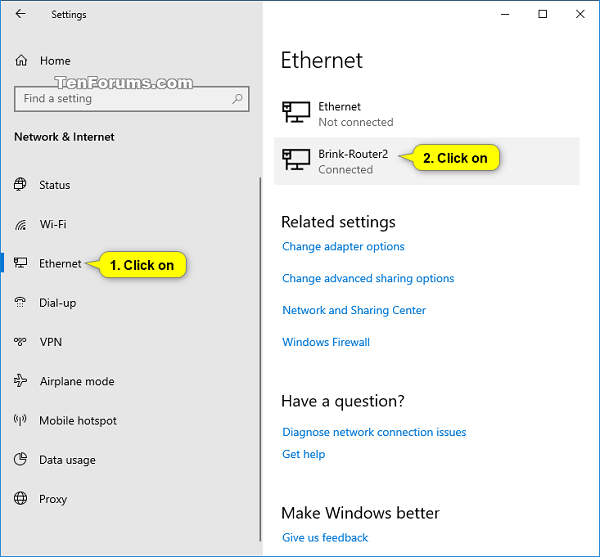The image size is (600, 557).
Task: Open Mobile hotspot settings
Action: [77, 421]
